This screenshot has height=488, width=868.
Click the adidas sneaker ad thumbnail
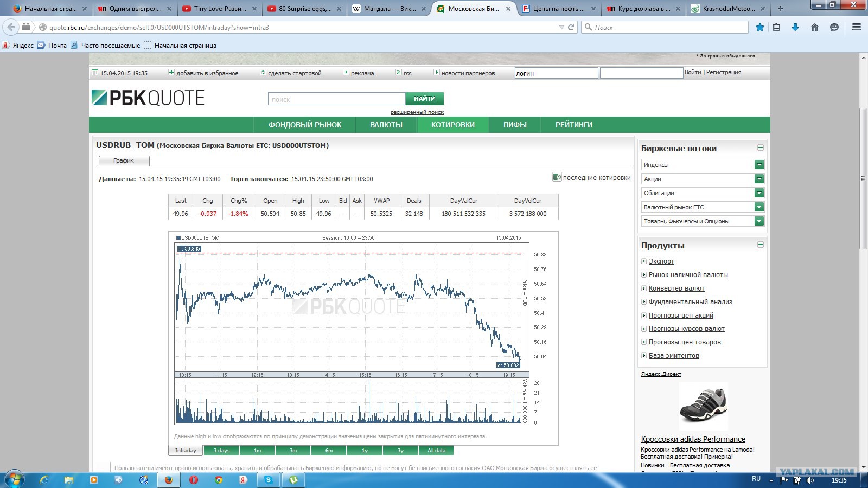pyautogui.click(x=703, y=406)
